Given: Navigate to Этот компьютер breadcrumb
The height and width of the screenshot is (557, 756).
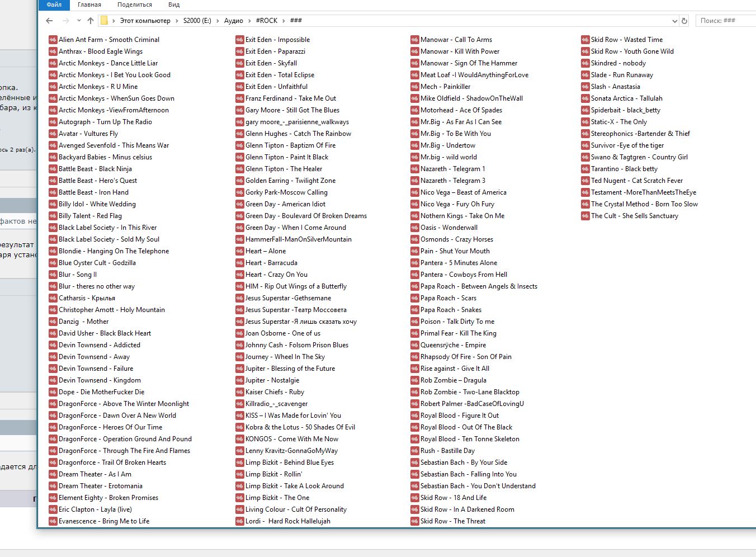Looking at the screenshot, I should pos(145,21).
